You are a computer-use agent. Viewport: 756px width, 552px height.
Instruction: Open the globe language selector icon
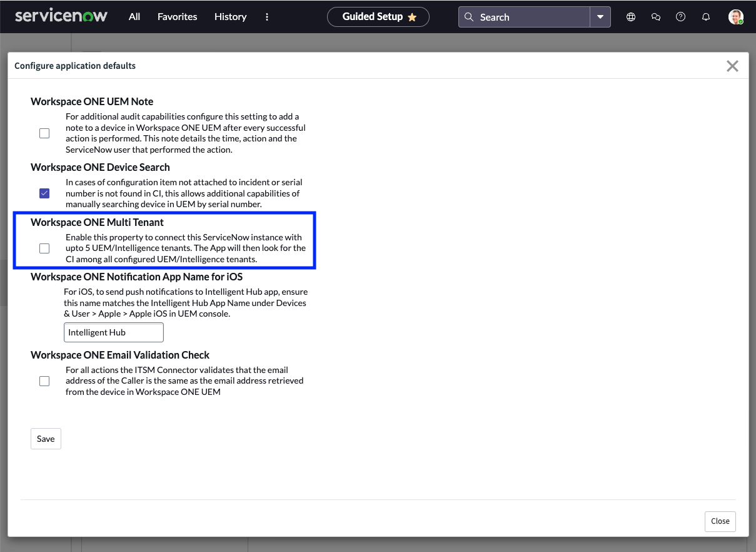tap(630, 17)
